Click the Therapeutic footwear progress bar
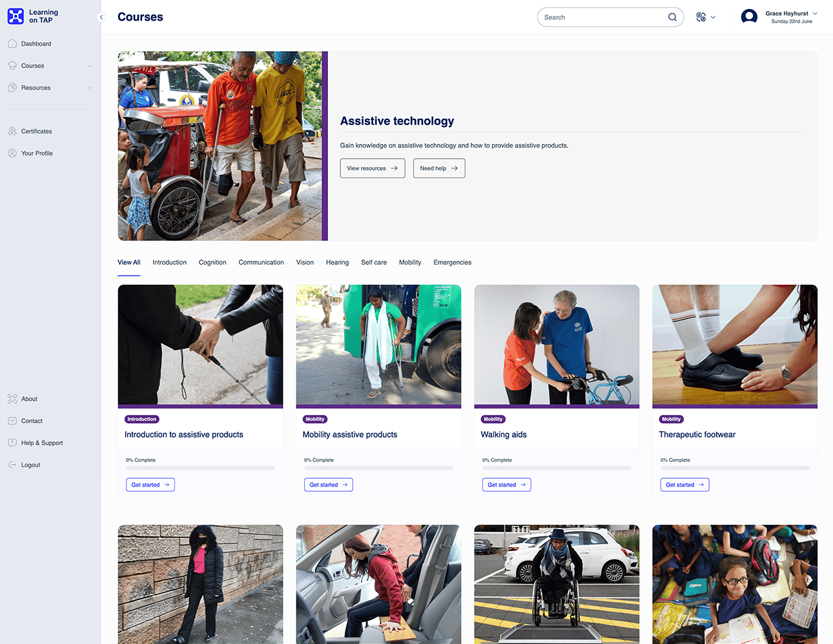 click(735, 467)
